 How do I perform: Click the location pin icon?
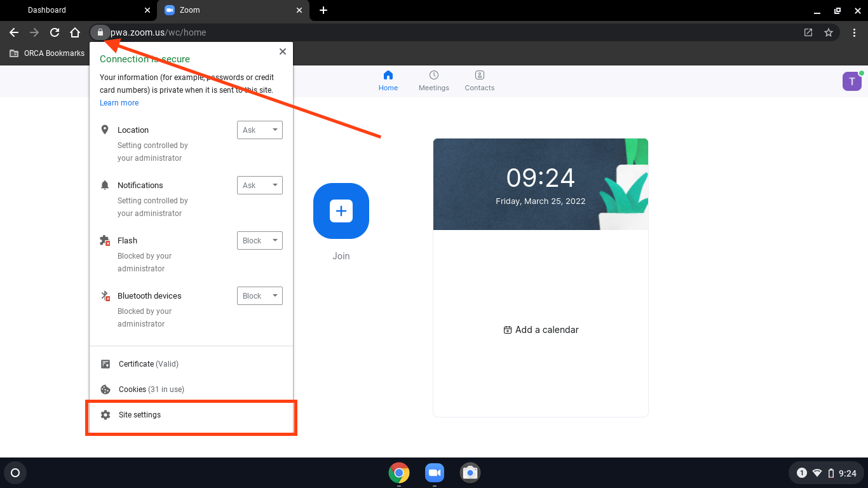105,130
